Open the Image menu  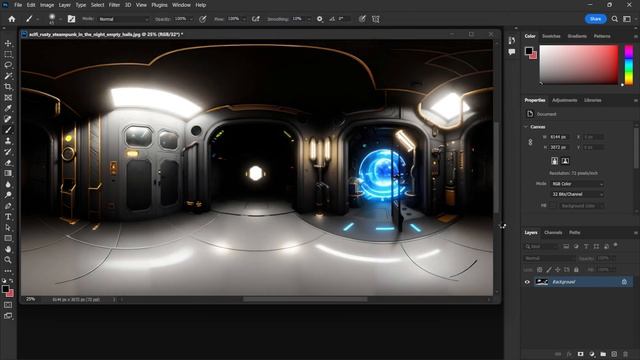[47, 5]
